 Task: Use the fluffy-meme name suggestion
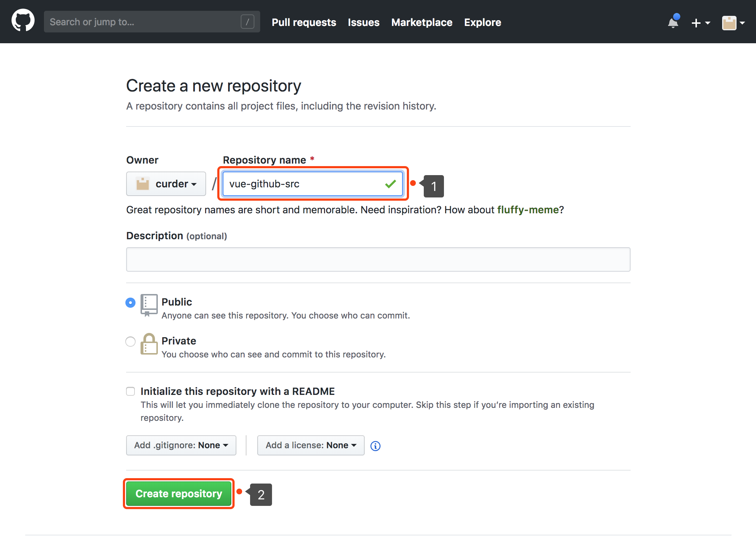528,210
